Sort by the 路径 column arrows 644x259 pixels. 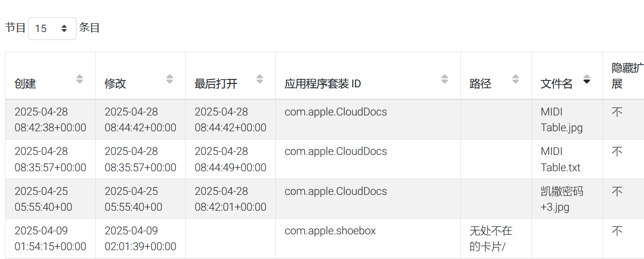tap(516, 79)
